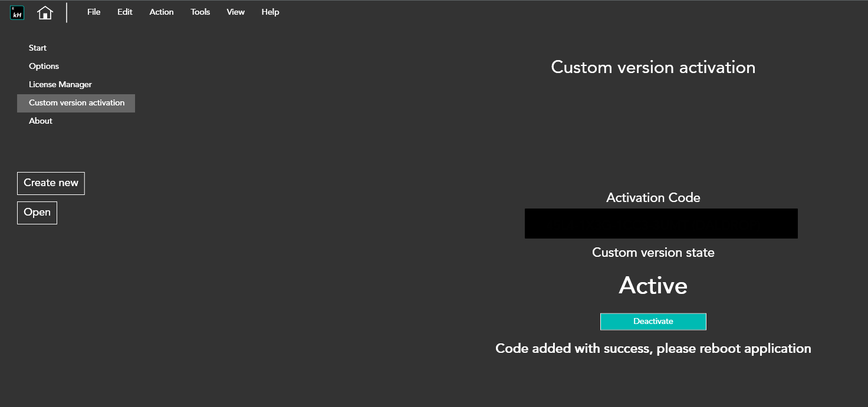Open the License Manager page

[x=60, y=84]
